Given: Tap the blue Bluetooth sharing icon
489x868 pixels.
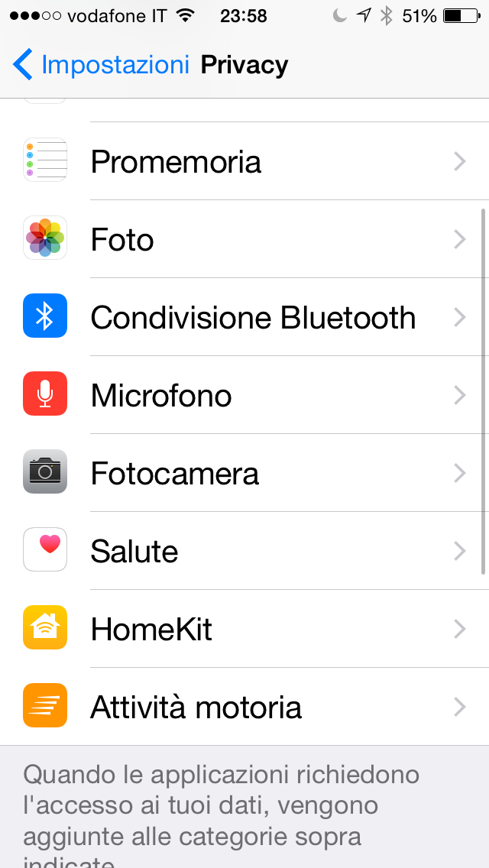Looking at the screenshot, I should (x=45, y=316).
